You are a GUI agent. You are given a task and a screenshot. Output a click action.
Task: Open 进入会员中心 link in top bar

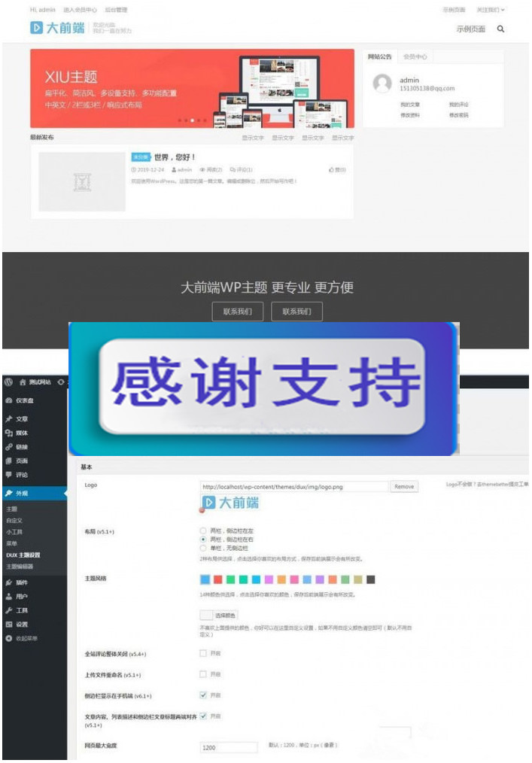[x=80, y=10]
